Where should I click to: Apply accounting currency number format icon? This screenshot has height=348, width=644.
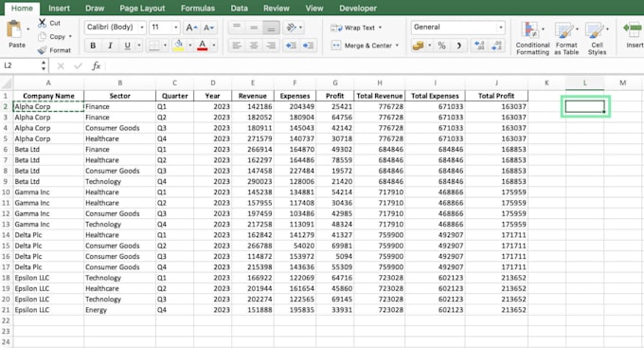click(418, 46)
